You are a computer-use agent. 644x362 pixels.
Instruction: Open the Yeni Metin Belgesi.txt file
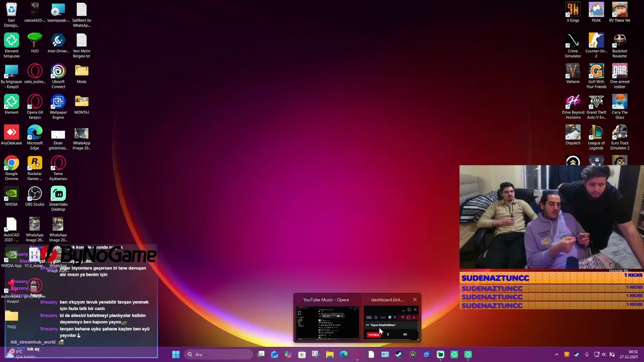click(82, 45)
